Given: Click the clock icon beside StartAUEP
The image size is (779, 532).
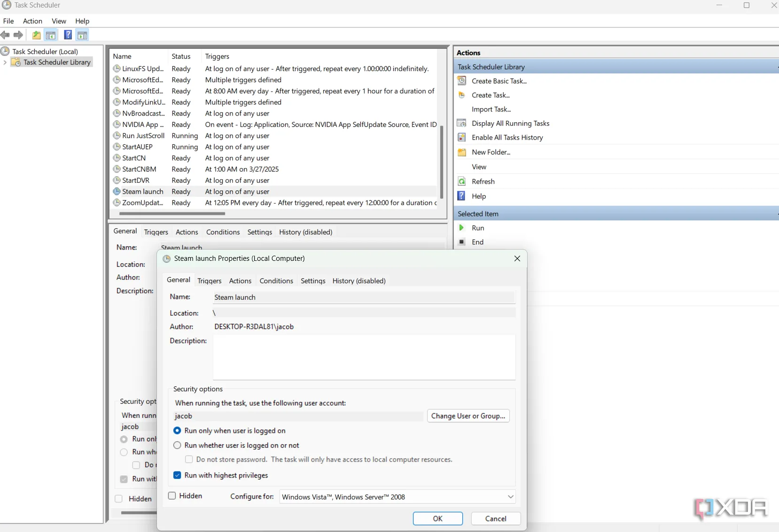Looking at the screenshot, I should [x=117, y=147].
